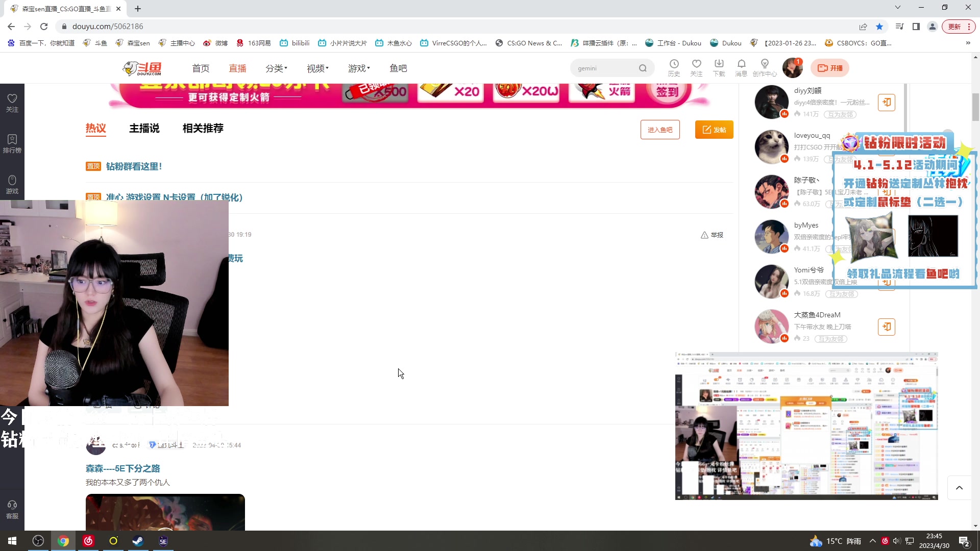This screenshot has height=551, width=980.
Task: Open NetEase Music from taskbar
Action: click(88, 541)
